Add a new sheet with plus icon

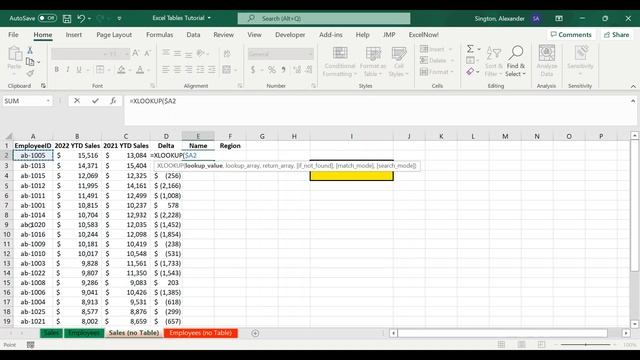pyautogui.click(x=255, y=333)
